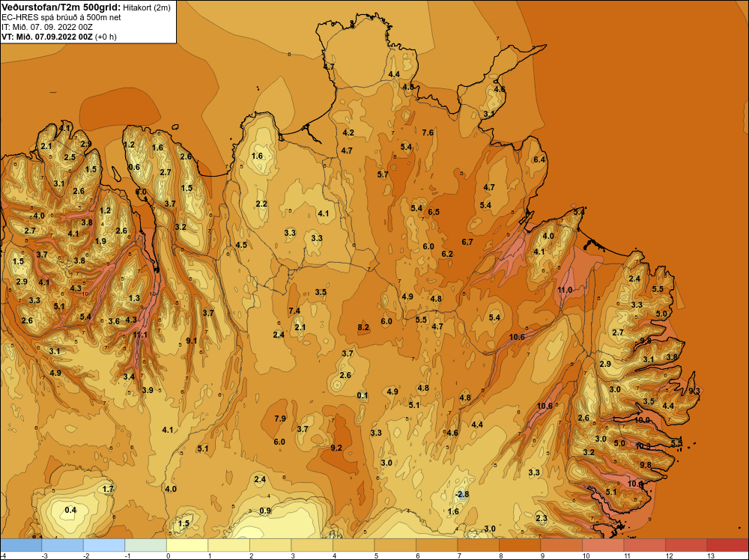The height and width of the screenshot is (560, 749).
Task: Click the legend swatch between 12 and 13
Action: pyautogui.click(x=686, y=545)
